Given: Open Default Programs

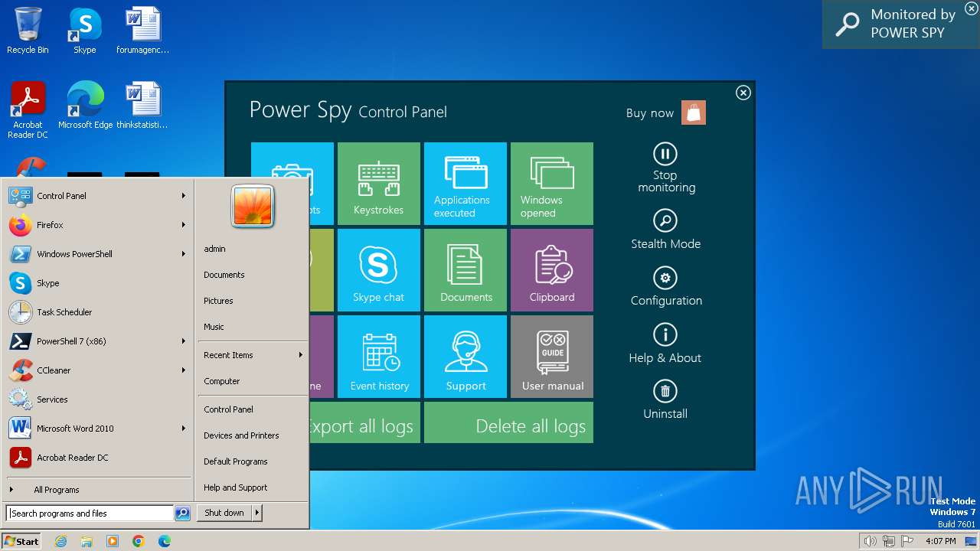Looking at the screenshot, I should pyautogui.click(x=235, y=461).
